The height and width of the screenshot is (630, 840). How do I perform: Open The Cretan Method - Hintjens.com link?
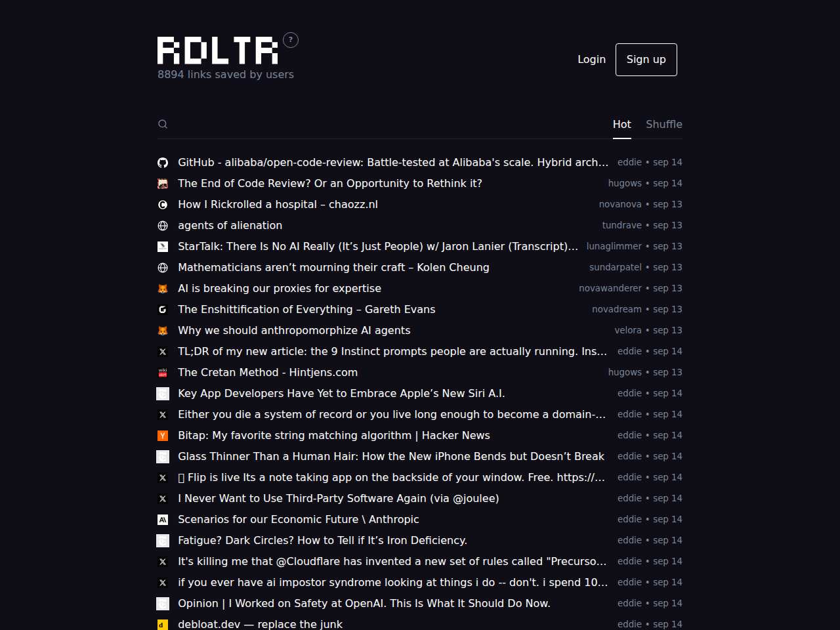pos(268,372)
